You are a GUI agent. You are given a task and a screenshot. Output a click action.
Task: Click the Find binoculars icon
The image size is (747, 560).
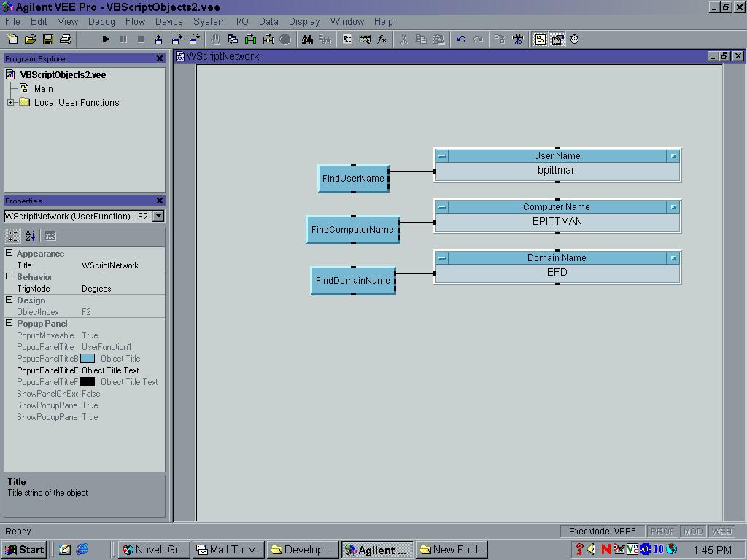308,39
